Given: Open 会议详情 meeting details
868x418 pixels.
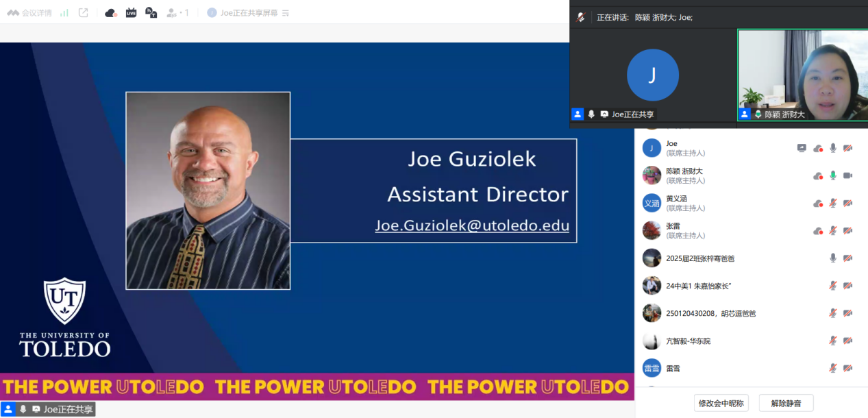Looking at the screenshot, I should click(30, 12).
